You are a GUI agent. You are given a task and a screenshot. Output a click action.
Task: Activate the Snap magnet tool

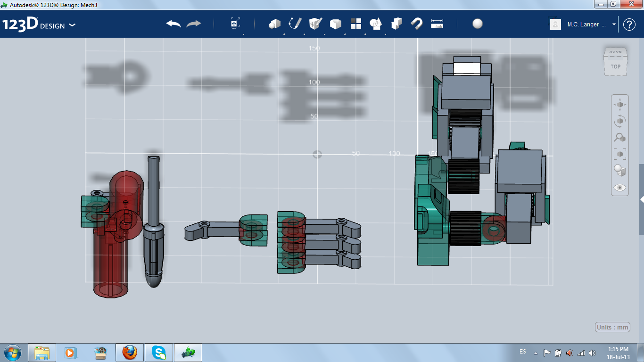(417, 24)
